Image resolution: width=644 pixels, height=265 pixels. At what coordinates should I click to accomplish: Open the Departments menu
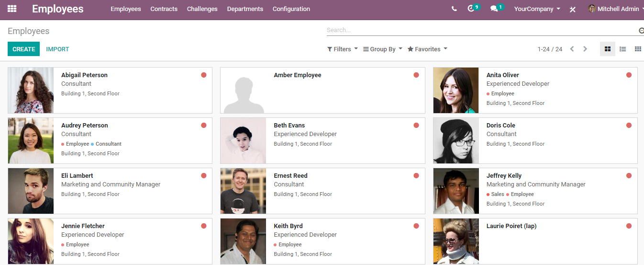click(x=245, y=9)
